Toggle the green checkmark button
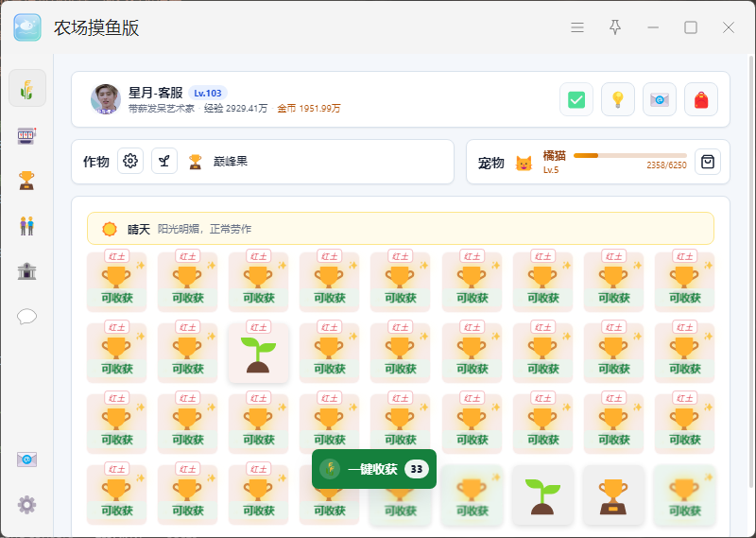756x538 pixels. click(576, 99)
